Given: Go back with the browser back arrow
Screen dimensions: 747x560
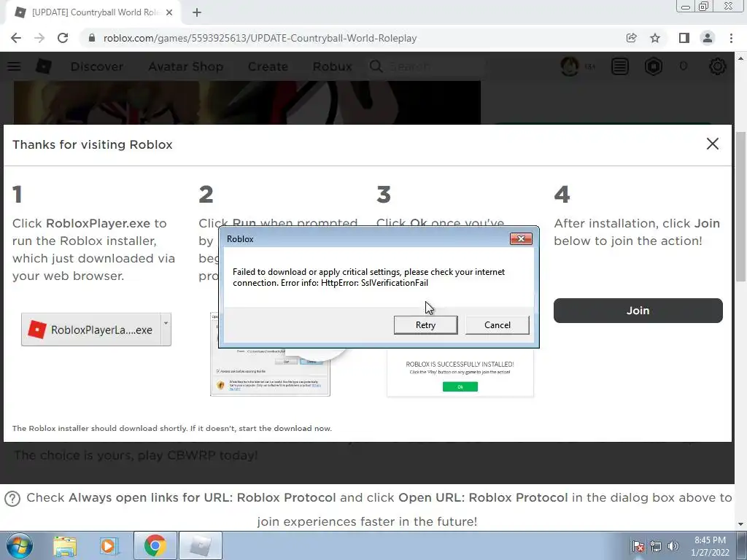Looking at the screenshot, I should 16,38.
